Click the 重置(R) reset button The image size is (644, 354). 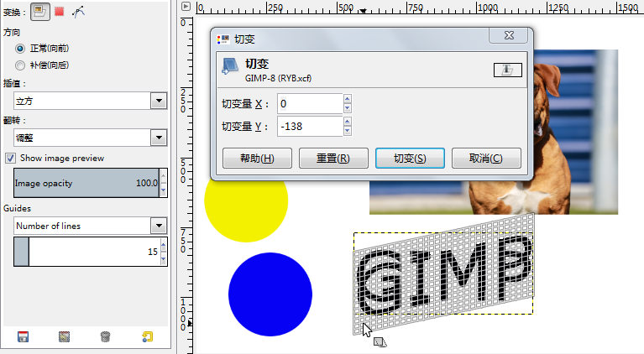(x=333, y=159)
